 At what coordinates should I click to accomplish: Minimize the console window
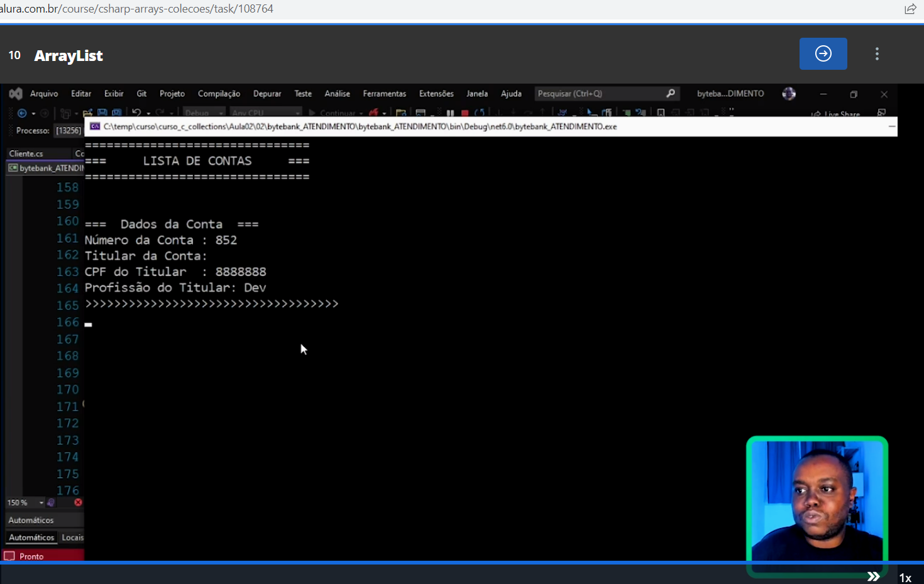pyautogui.click(x=891, y=126)
